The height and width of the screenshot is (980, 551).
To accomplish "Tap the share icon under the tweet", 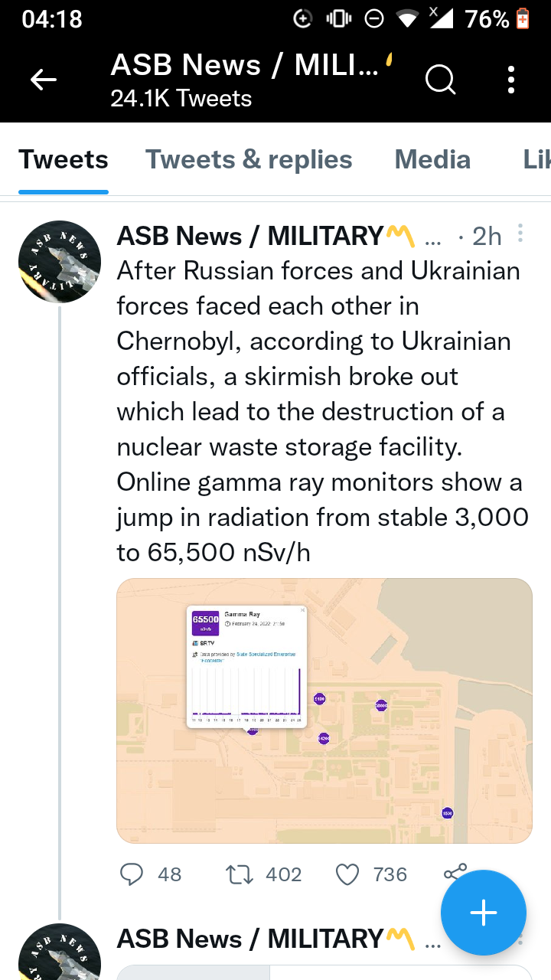I will tap(455, 871).
